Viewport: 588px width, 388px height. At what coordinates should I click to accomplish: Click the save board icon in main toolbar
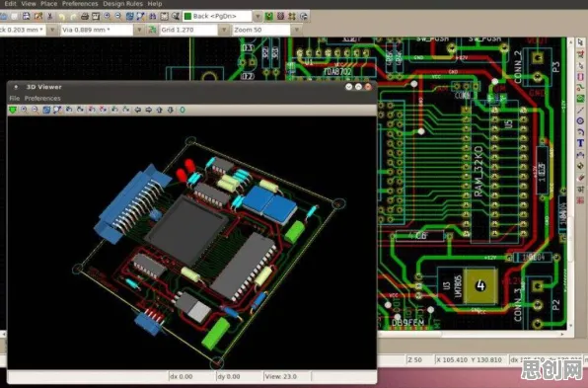pyautogui.click(x=26, y=16)
